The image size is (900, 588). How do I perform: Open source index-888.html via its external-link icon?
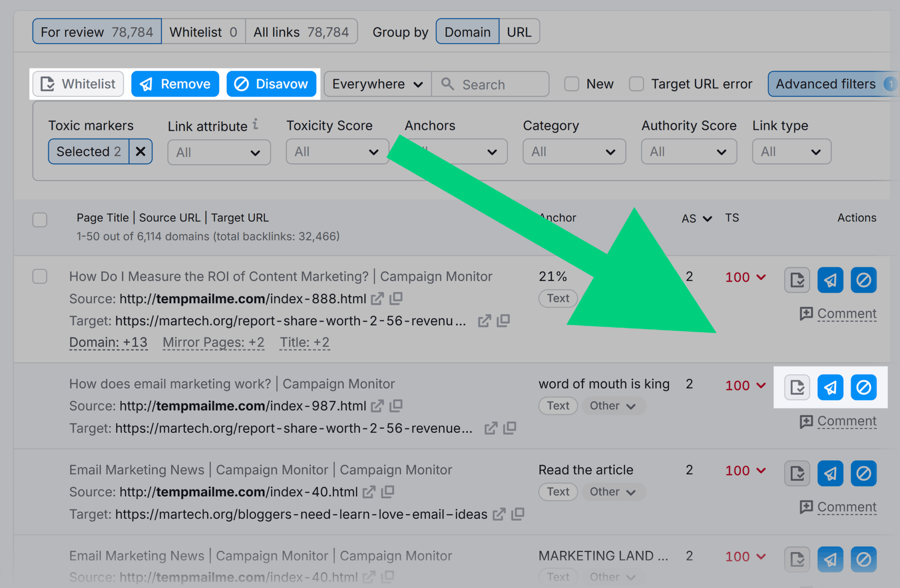pos(377,298)
